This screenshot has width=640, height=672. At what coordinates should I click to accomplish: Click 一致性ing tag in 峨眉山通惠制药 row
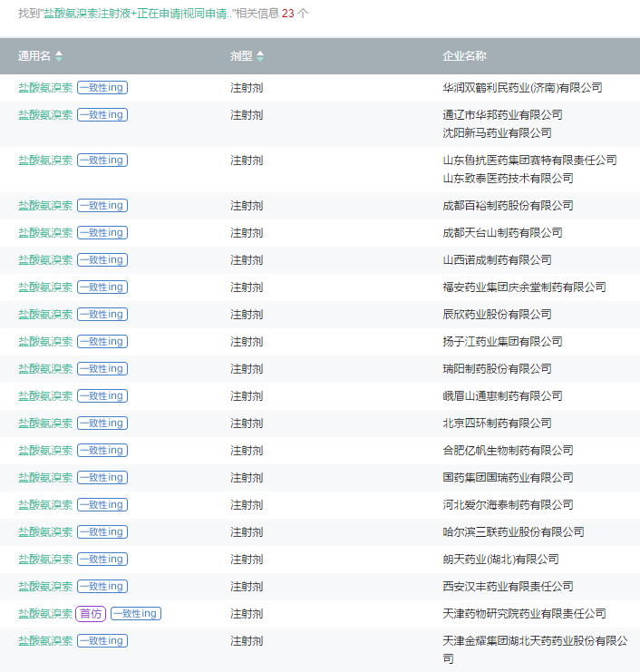(102, 396)
